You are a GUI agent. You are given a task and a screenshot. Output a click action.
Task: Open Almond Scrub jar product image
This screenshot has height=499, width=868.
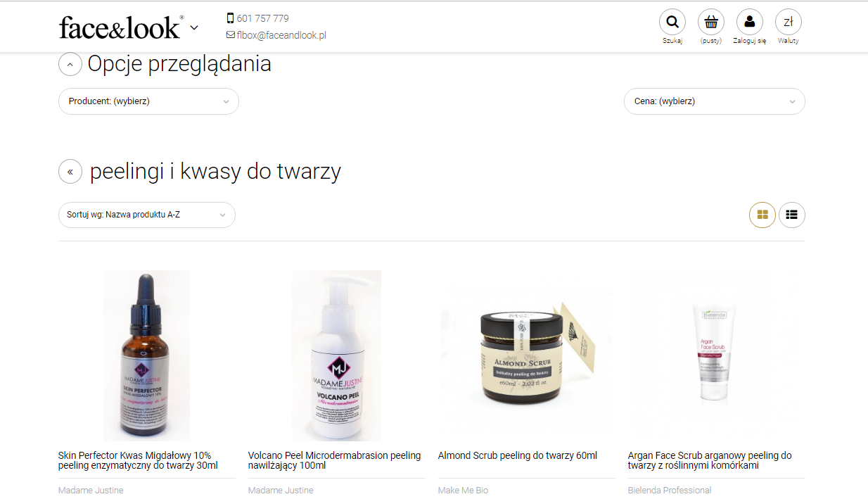click(x=526, y=355)
